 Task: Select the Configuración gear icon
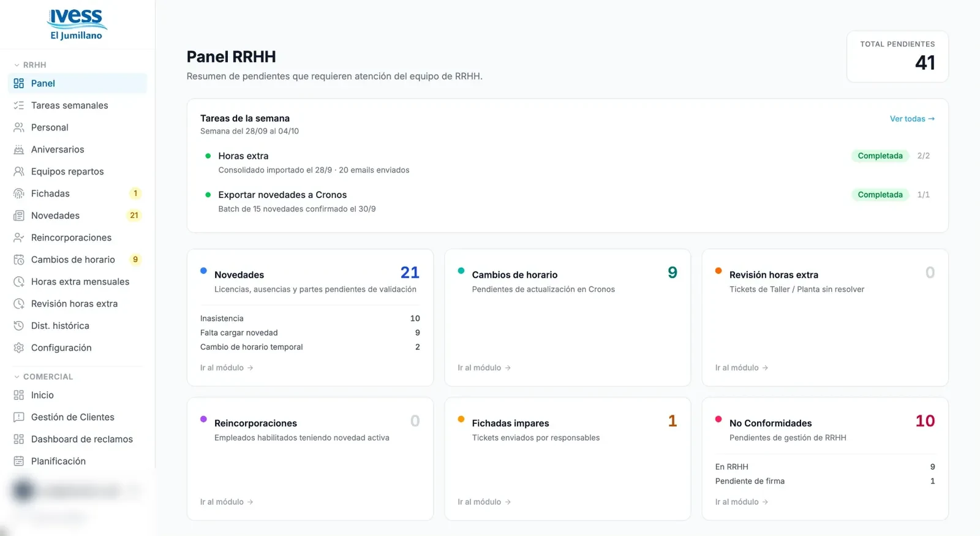[x=19, y=348]
